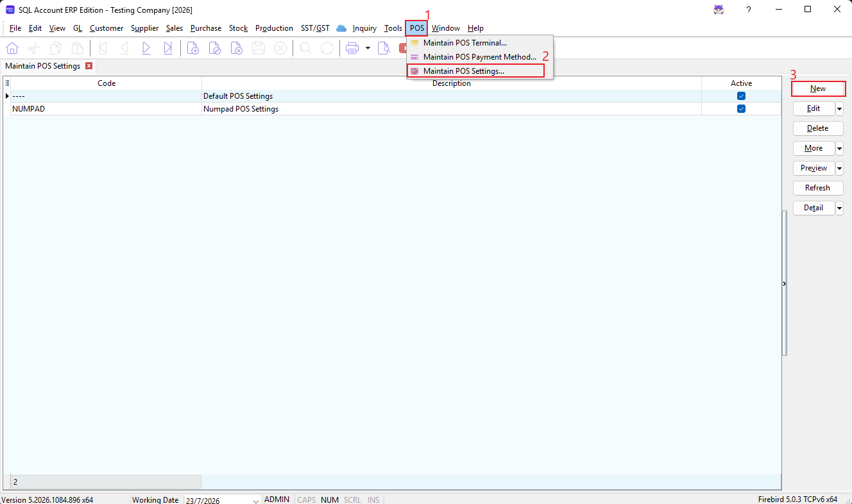Screen dimensions: 852x504
Task: Click the grid column chooser icon
Action: coord(7,83)
